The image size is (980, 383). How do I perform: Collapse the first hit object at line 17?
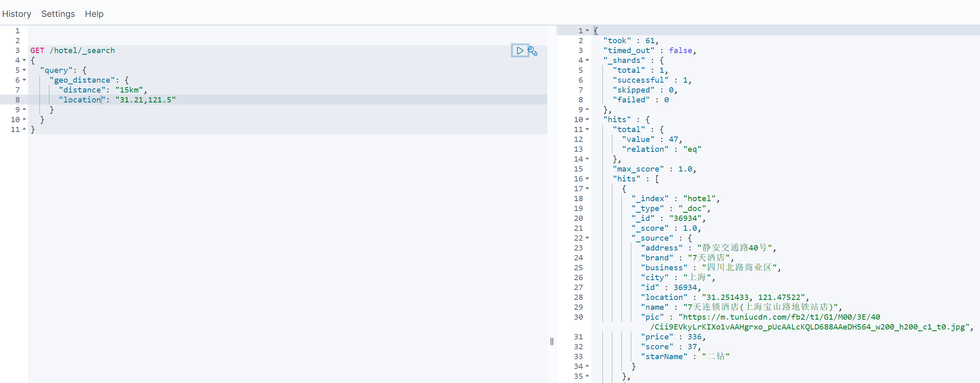click(587, 188)
